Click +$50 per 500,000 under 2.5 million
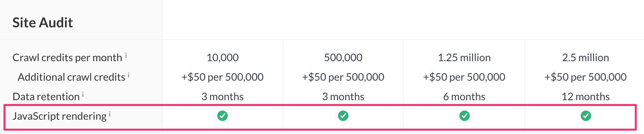This screenshot has height=134, width=644. click(586, 77)
